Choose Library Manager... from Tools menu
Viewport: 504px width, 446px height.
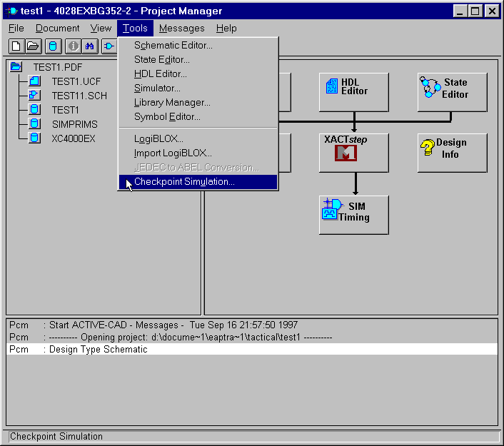coord(198,102)
